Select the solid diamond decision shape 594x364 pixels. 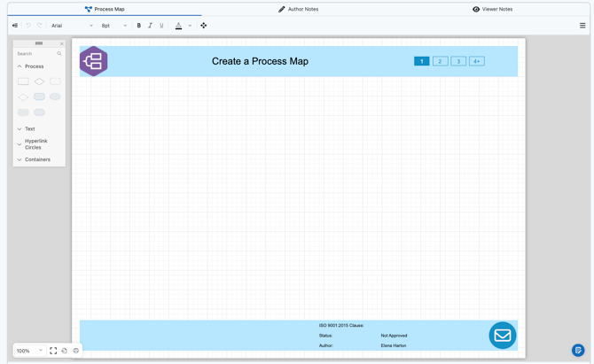[x=39, y=81]
